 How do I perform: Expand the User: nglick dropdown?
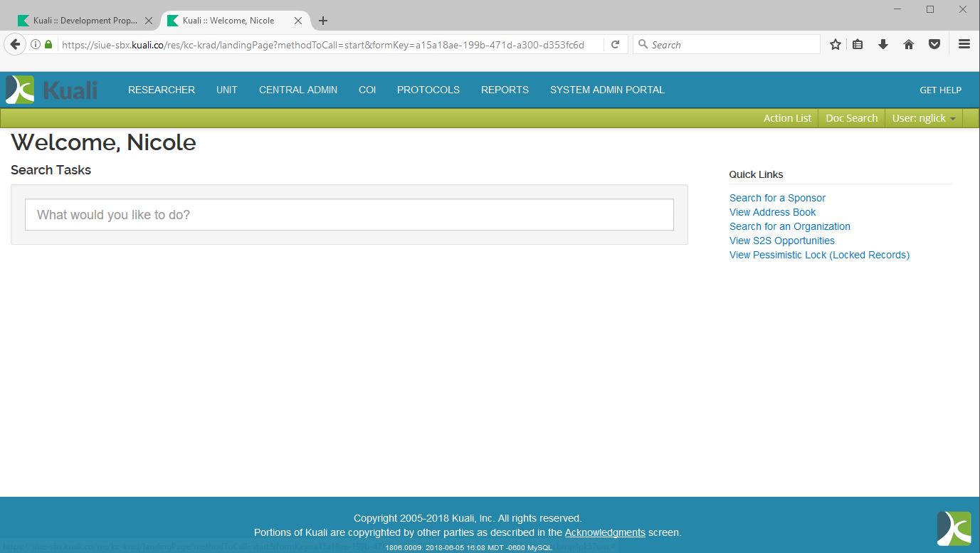[x=923, y=118]
